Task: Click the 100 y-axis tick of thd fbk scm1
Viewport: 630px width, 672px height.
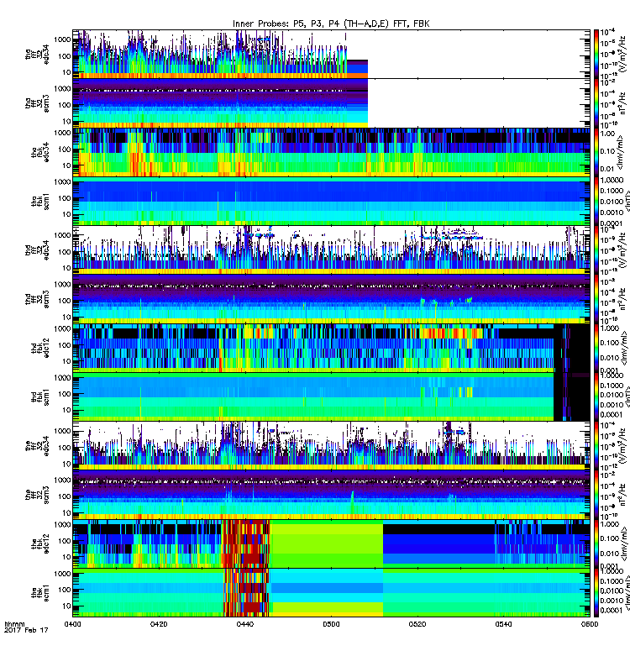Action: [65, 394]
